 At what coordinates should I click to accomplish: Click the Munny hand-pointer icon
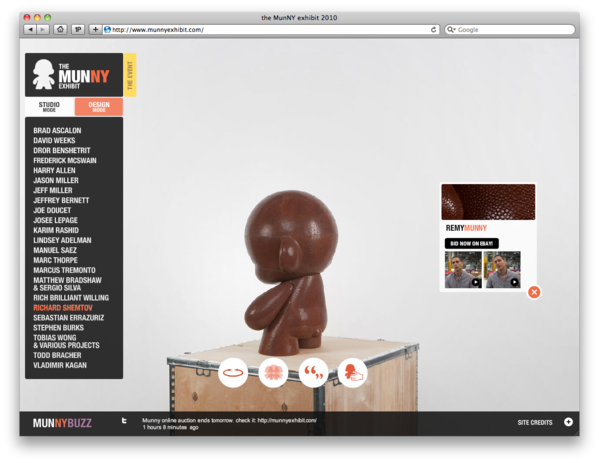(353, 373)
